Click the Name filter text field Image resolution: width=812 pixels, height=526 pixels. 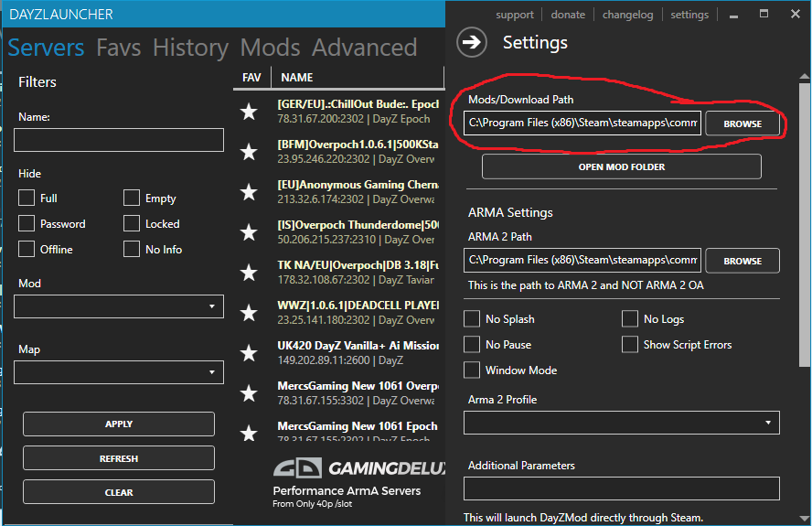tap(119, 140)
